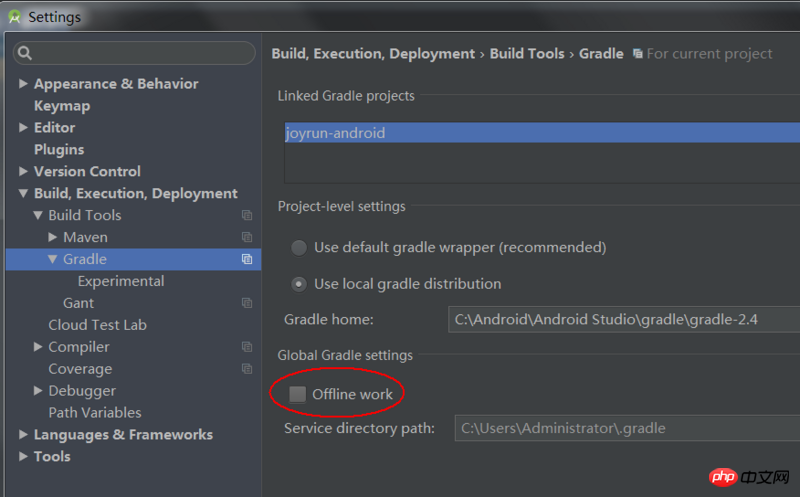Enable the Offline work checkbox
This screenshot has width=800, height=497.
pos(298,394)
